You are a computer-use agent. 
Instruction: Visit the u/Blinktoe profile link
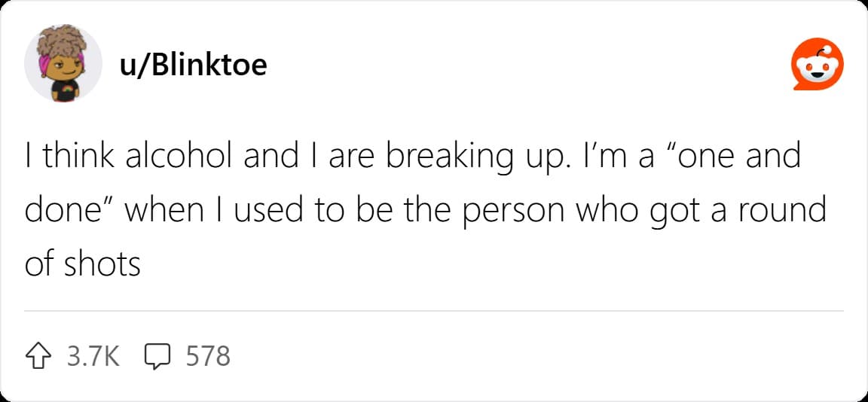(x=193, y=64)
